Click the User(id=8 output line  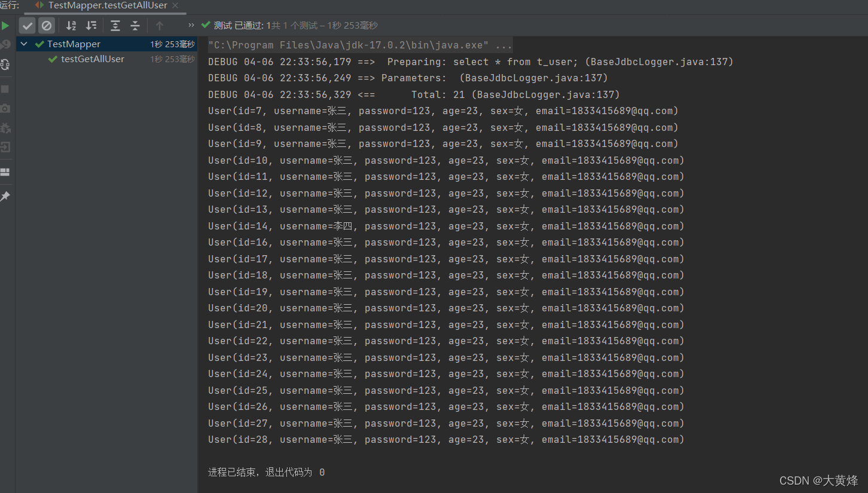[443, 127]
